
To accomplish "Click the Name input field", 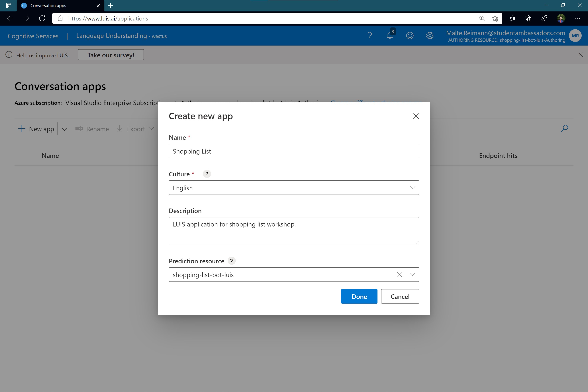I will coord(294,151).
